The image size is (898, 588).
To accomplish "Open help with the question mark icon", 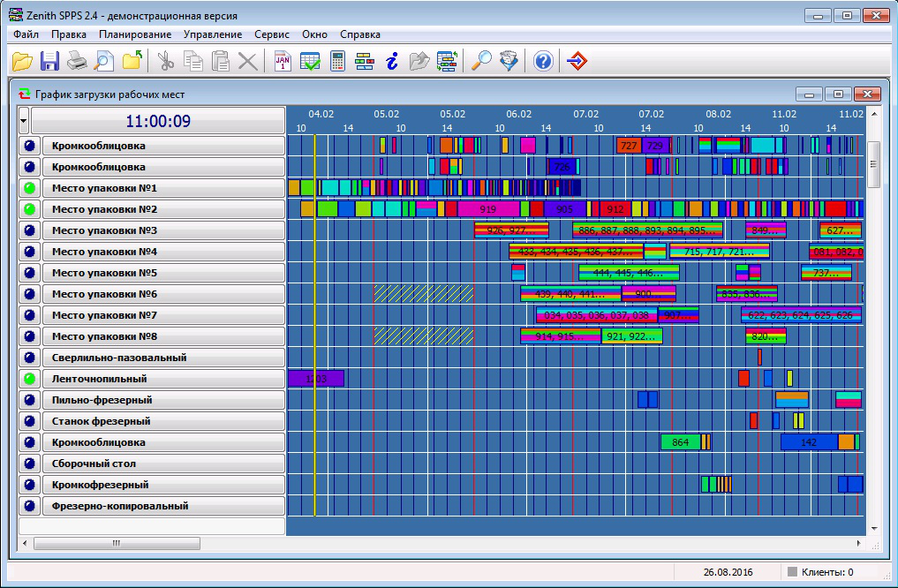I will 543,61.
